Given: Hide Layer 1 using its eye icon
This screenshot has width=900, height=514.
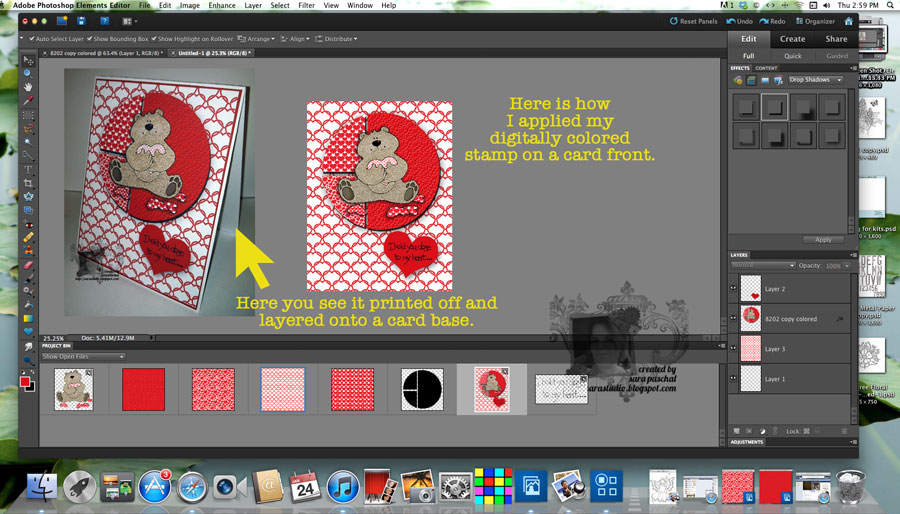Looking at the screenshot, I should click(x=733, y=378).
